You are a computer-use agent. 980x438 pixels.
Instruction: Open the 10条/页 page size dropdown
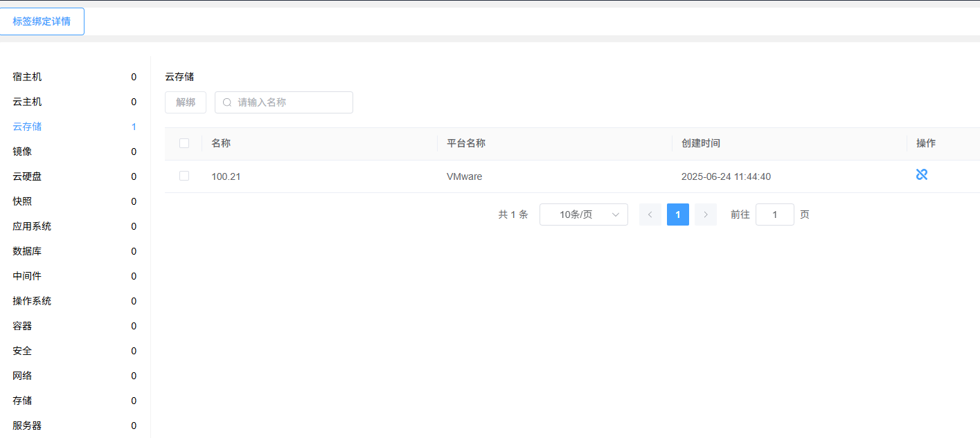[584, 215]
